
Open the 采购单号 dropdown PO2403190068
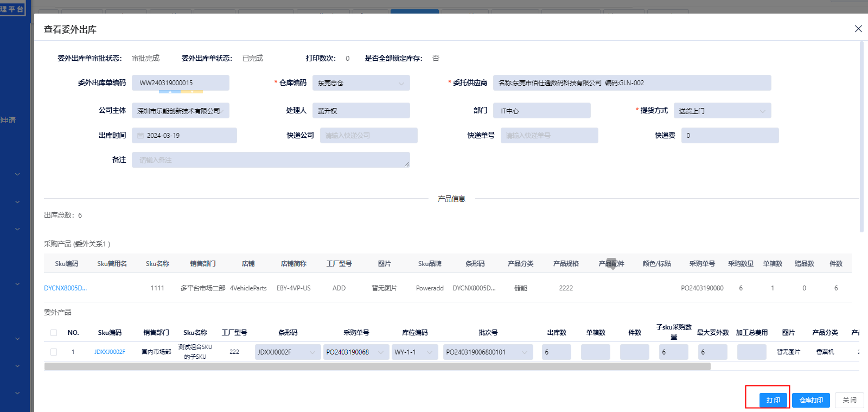[356, 352]
